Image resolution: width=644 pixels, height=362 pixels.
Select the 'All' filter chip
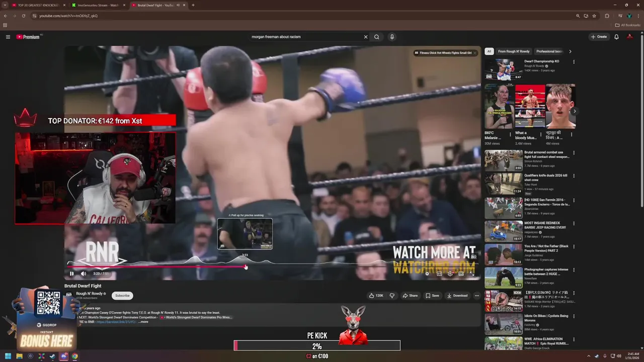[489, 51]
